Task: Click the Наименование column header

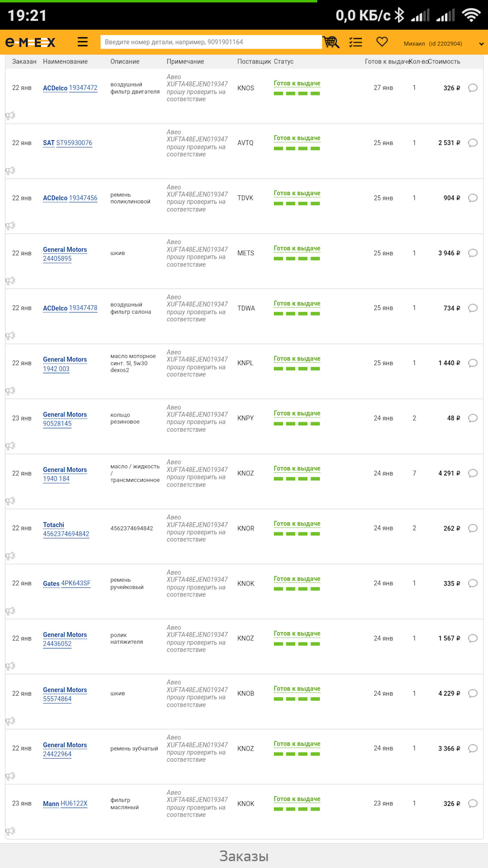Action: 65,62
